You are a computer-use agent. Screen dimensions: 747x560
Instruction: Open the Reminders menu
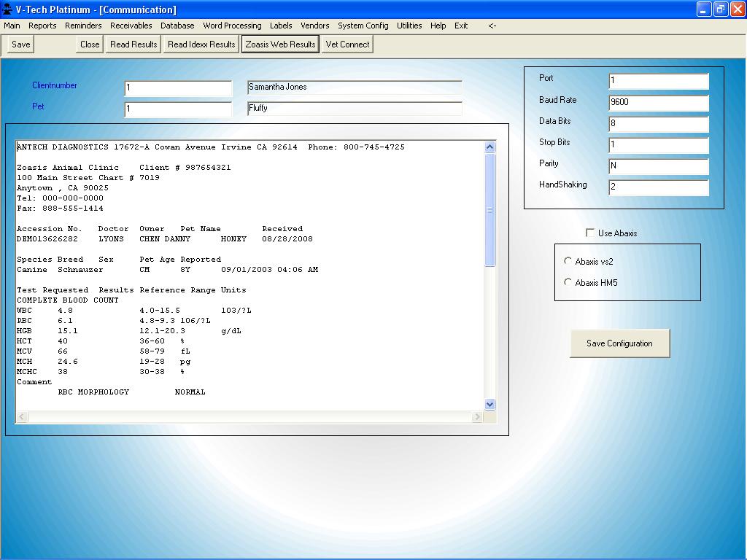click(x=83, y=26)
